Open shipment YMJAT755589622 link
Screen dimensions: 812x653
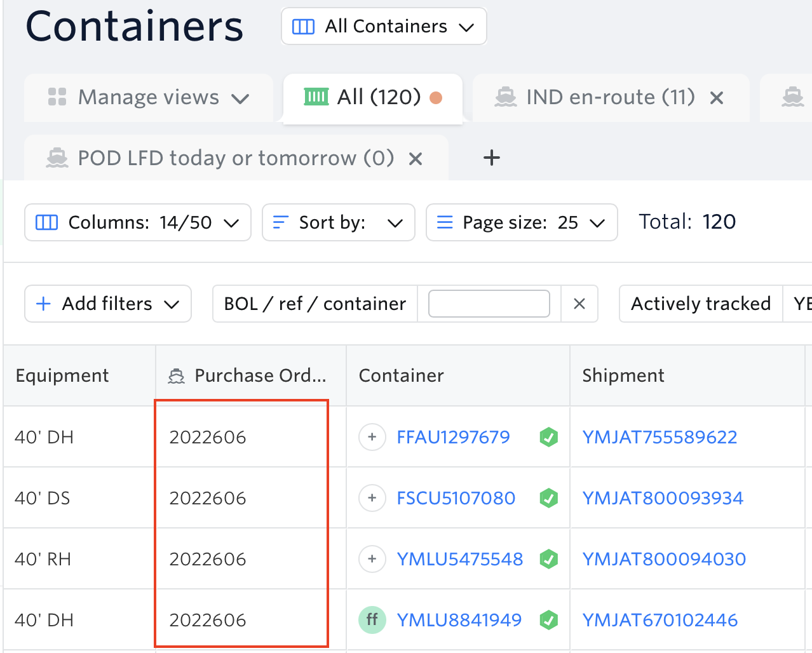pyautogui.click(x=660, y=437)
